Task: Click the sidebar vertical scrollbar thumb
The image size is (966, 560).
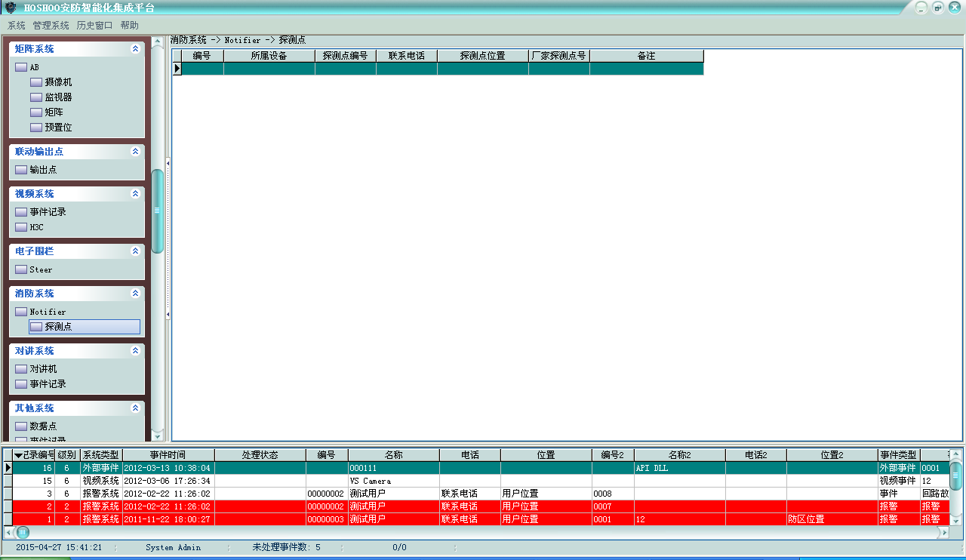Action: coord(157,211)
